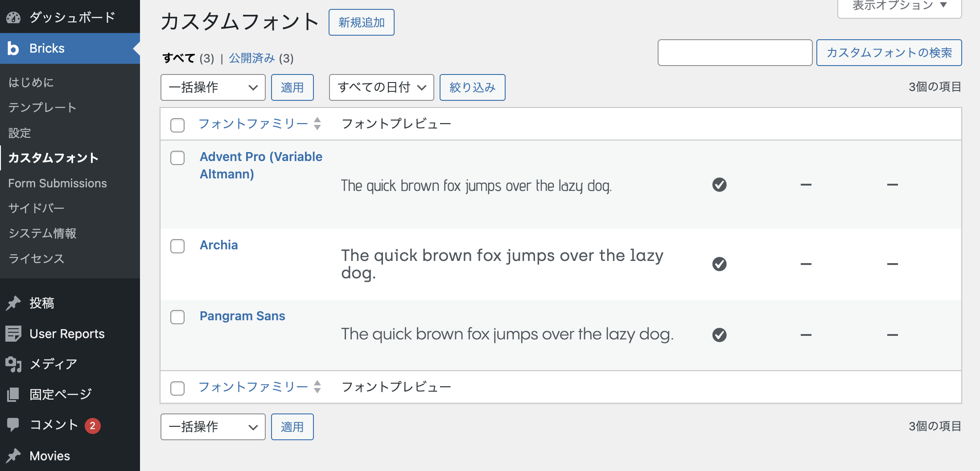Click the Add New font button

[362, 22]
